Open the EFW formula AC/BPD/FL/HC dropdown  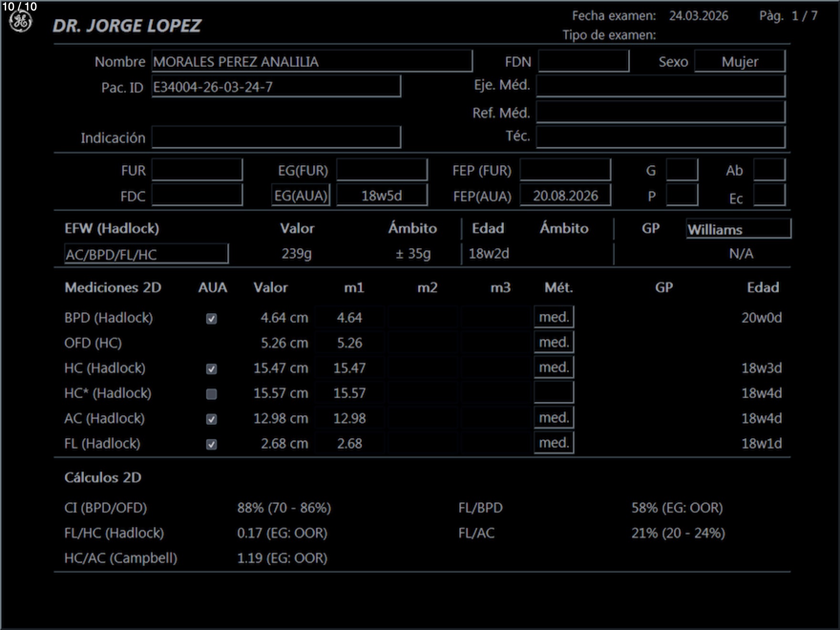pos(146,254)
